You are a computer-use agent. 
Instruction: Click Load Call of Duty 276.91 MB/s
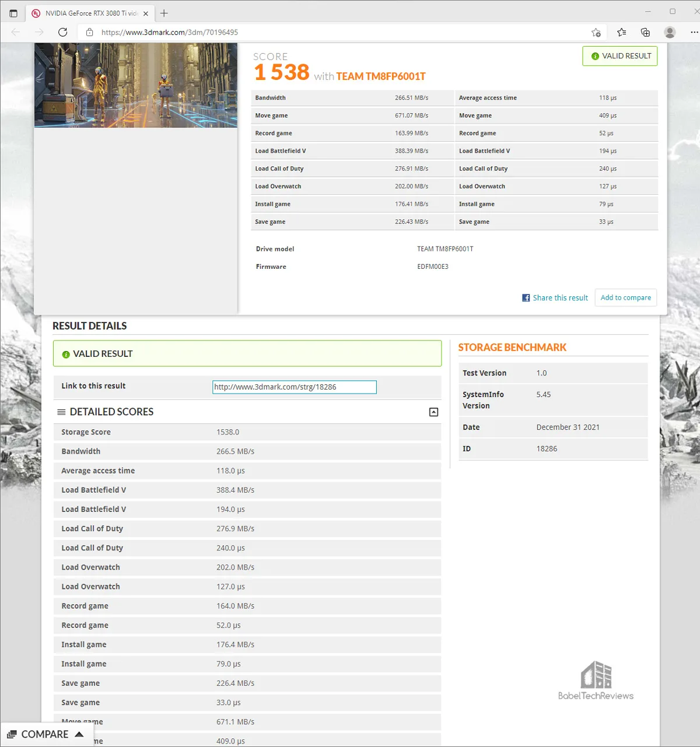pyautogui.click(x=411, y=169)
